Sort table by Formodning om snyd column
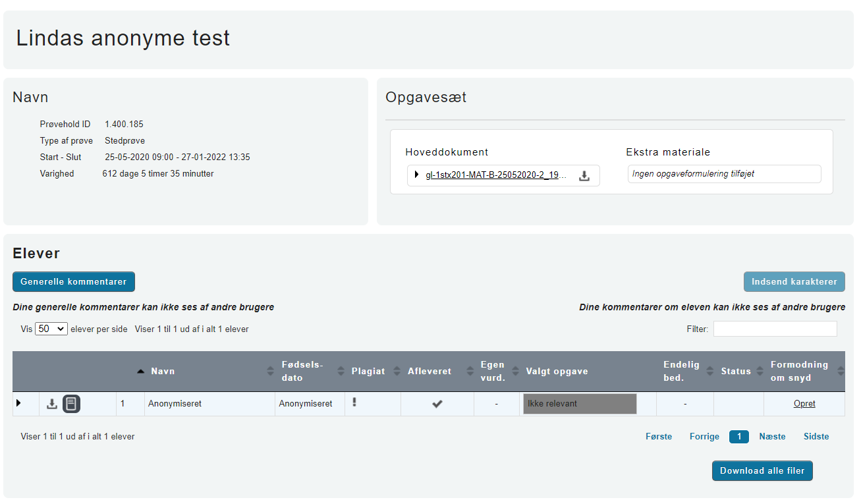Screen dimensions: 861x504 [x=804, y=371]
